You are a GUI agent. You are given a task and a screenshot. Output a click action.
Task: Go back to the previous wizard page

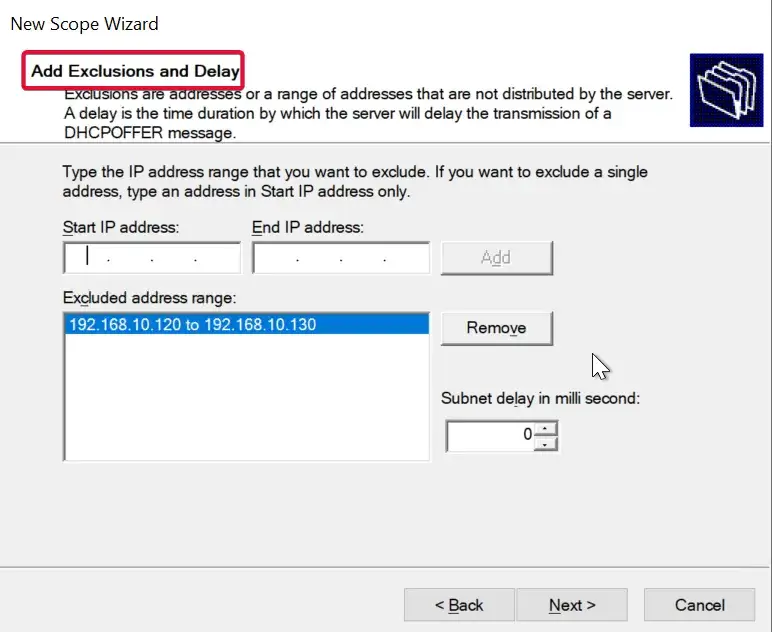click(459, 605)
